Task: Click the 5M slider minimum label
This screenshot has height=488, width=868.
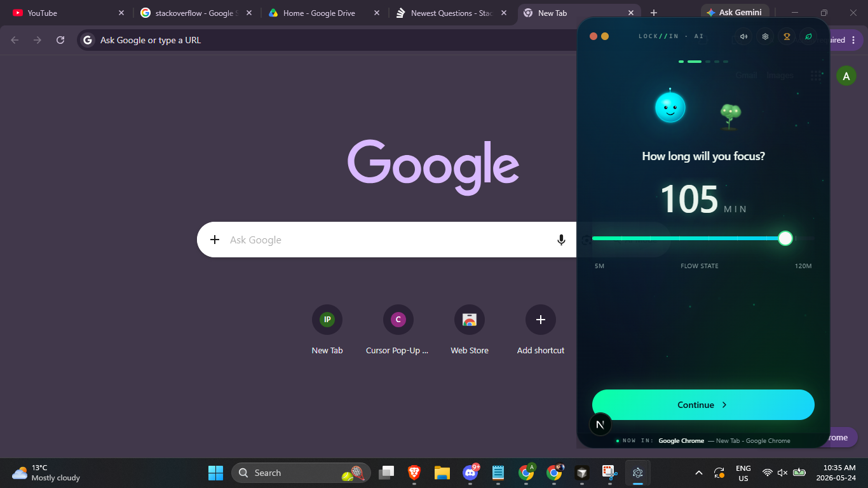Action: [x=599, y=266]
